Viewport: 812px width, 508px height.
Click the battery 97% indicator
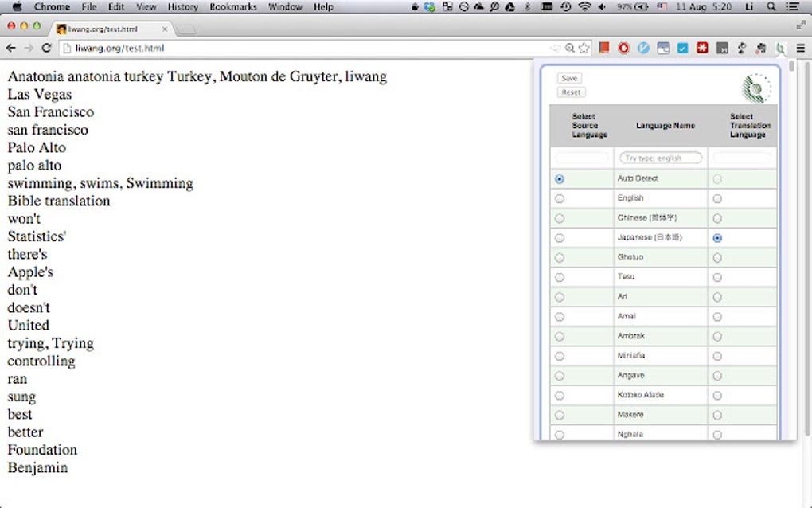click(632, 6)
